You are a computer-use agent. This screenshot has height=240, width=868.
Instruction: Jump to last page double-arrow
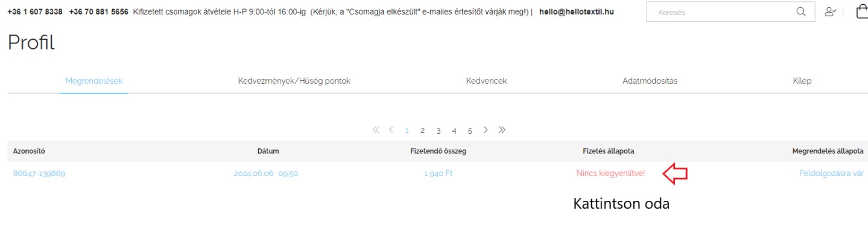click(502, 130)
